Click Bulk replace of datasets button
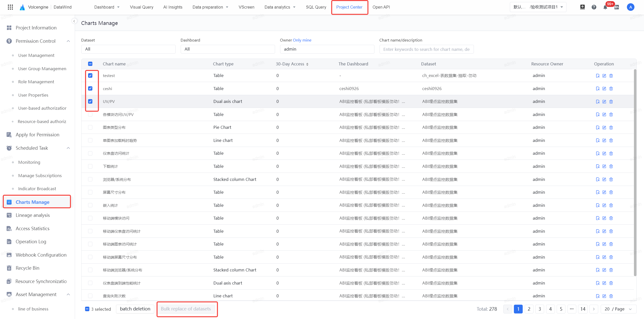Screen dimensions: 644x319 coord(186,309)
